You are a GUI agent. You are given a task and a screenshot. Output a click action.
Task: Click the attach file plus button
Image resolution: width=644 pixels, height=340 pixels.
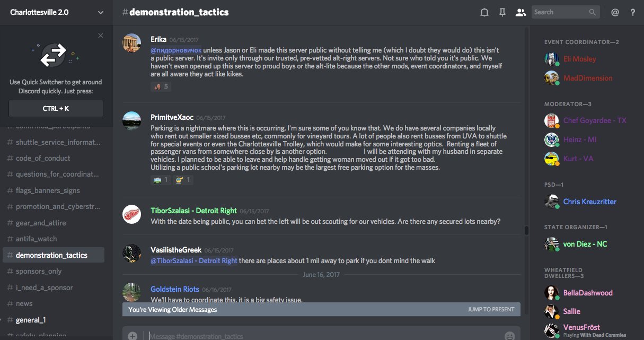click(x=133, y=336)
